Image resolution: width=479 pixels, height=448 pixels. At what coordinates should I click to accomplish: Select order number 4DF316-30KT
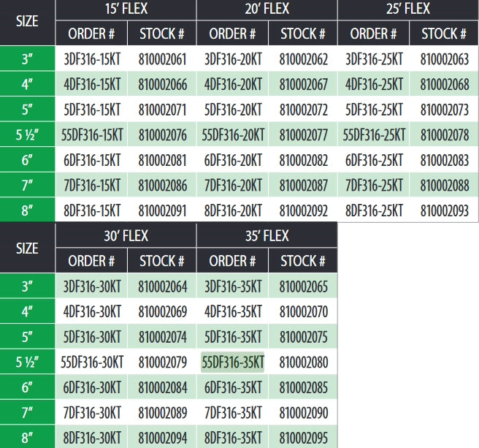pyautogui.click(x=92, y=311)
